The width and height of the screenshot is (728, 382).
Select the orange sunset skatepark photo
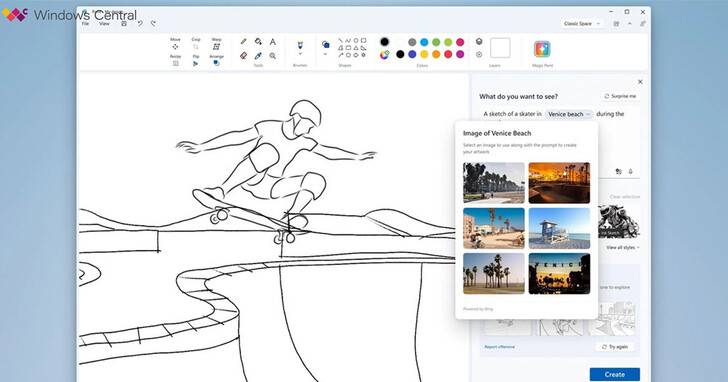point(559,183)
